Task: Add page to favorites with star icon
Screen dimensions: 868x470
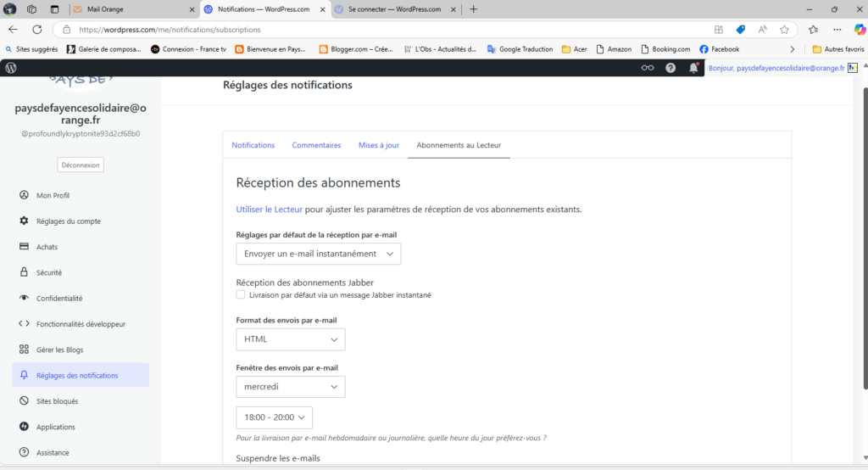Action: [x=784, y=29]
